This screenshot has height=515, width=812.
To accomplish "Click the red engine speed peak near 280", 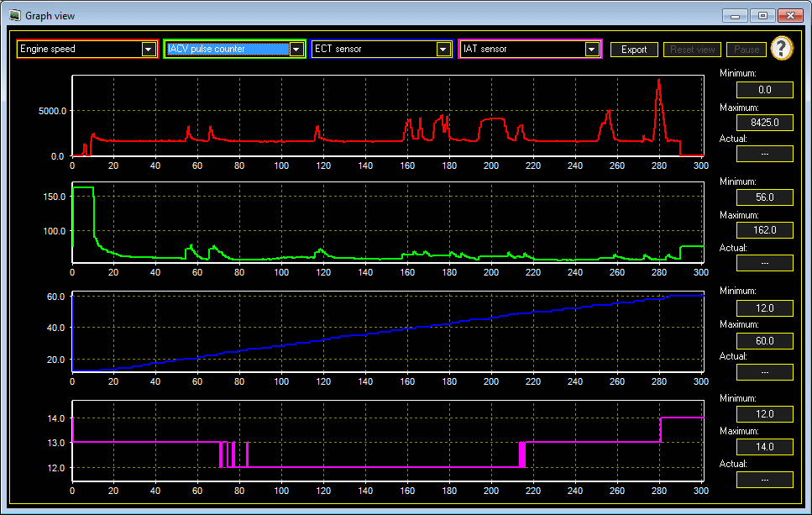I will (x=659, y=82).
